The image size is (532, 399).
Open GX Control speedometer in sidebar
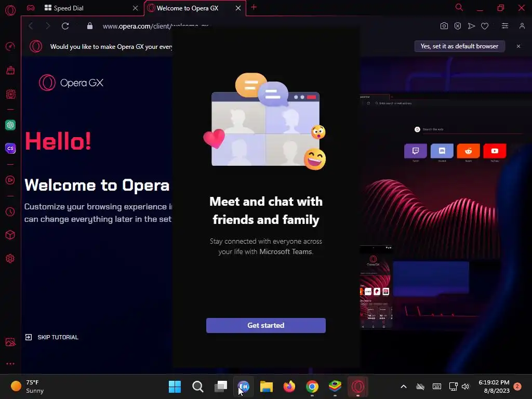10,46
